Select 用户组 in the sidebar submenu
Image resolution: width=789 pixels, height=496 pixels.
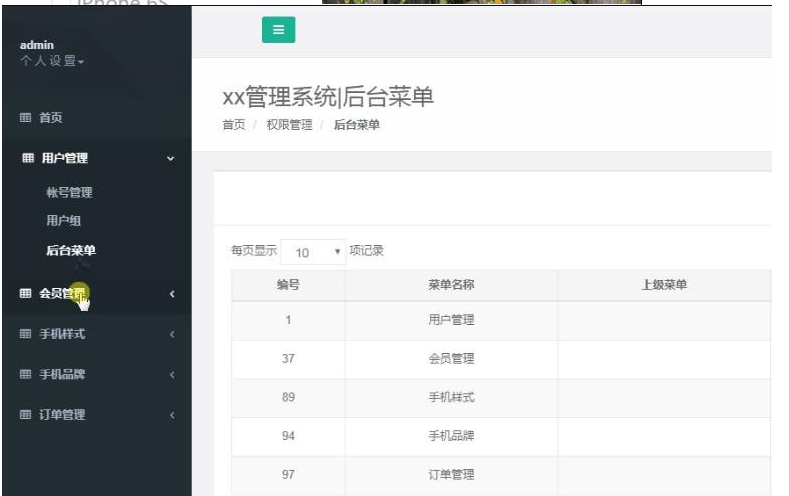[63, 221]
